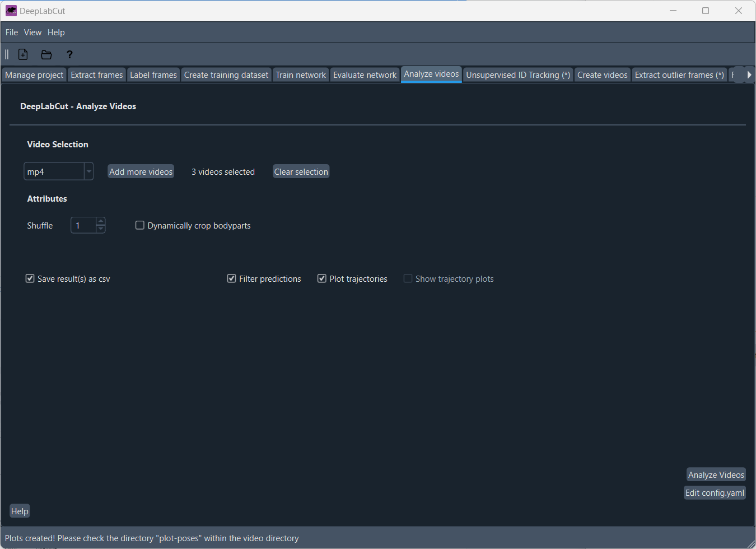Click Edit config.yaml button
Image resolution: width=756 pixels, height=549 pixels.
click(x=715, y=492)
